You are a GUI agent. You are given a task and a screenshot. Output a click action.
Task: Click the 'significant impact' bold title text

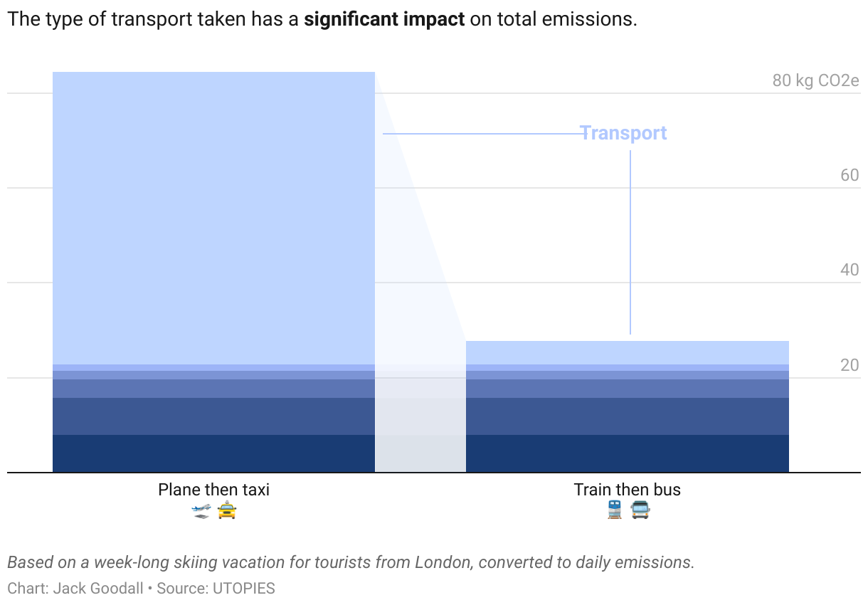point(384,19)
